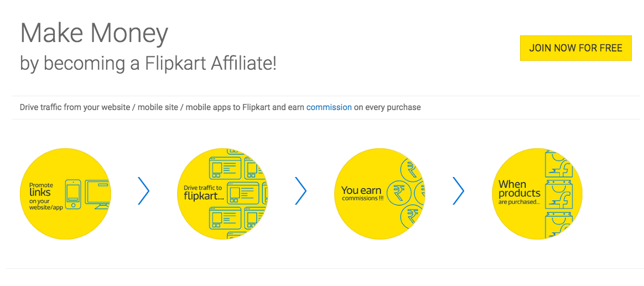Click the When products are purchased text

[520, 191]
